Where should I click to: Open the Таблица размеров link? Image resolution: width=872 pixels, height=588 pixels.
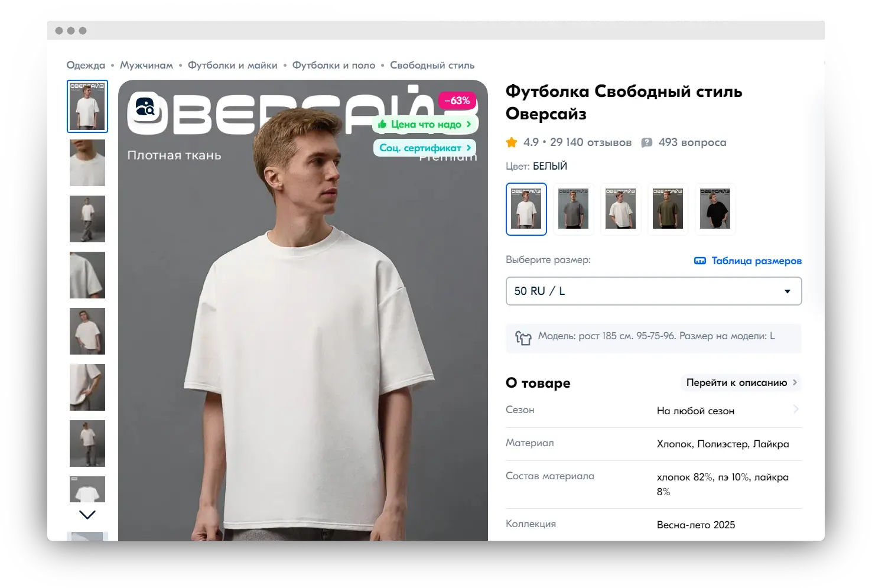[756, 261]
